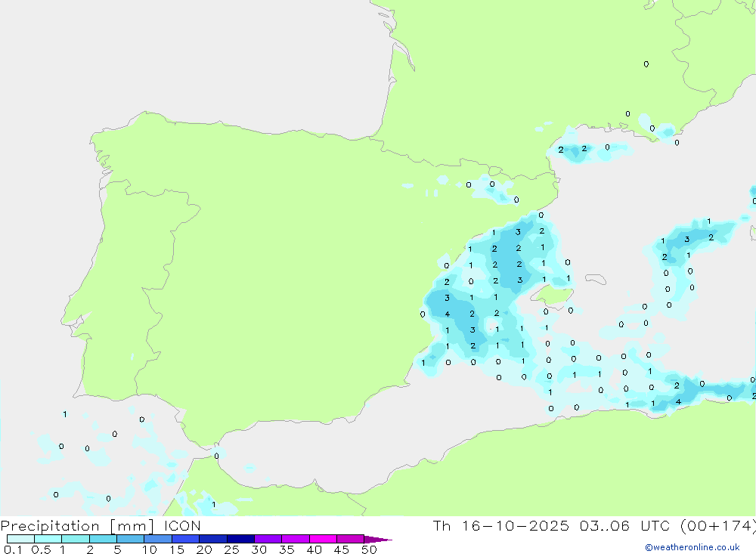Click the "10" legend scale label
Image resolution: width=756 pixels, height=554 pixels.
pos(150,549)
